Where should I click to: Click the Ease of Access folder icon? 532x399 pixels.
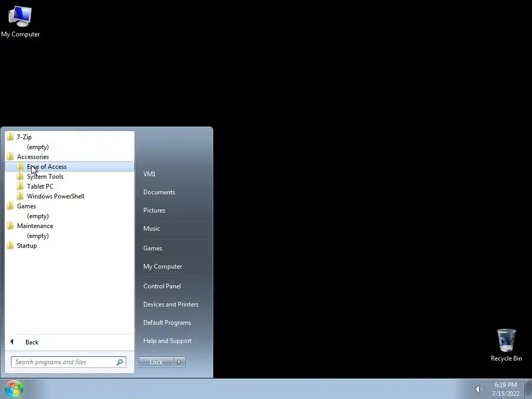20,166
